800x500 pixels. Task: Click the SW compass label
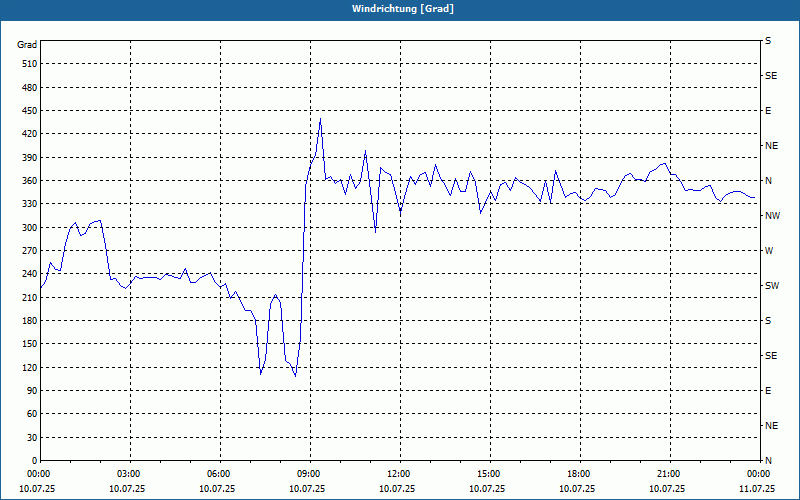tap(772, 286)
